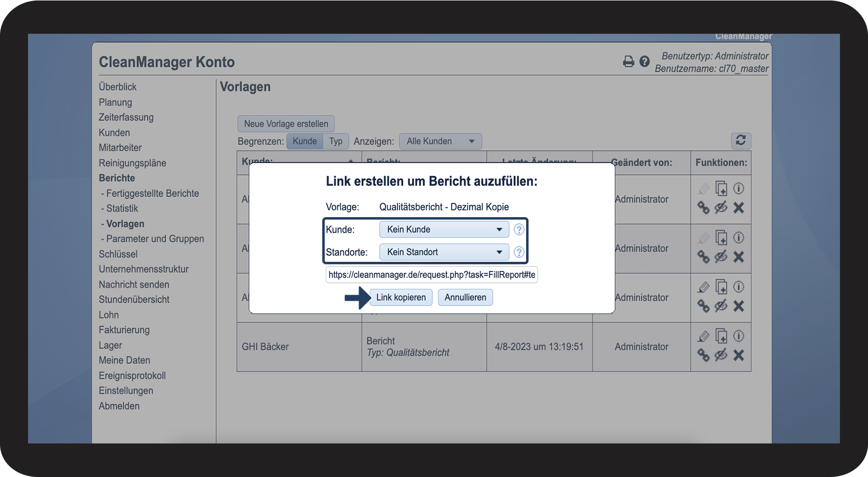Viewport: 868px width, 477px height.
Task: Open Ereignisprotokoll in the sidebar
Action: pos(132,376)
